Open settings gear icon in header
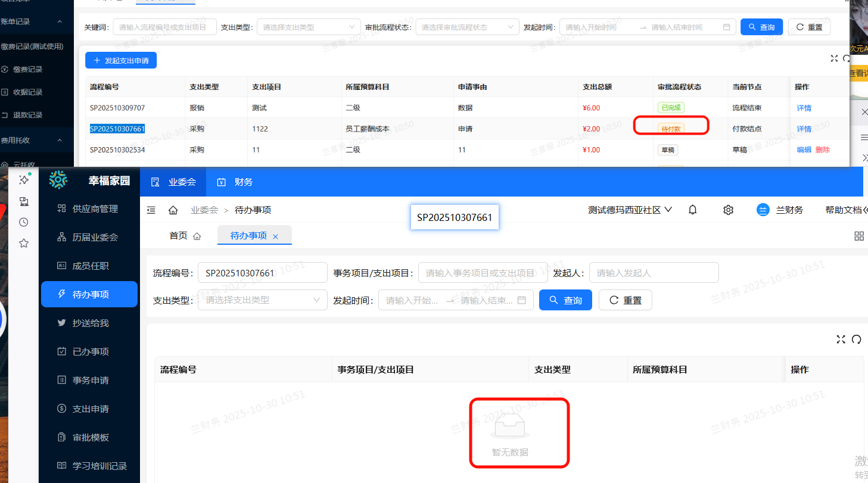The height and width of the screenshot is (483, 868). [728, 210]
